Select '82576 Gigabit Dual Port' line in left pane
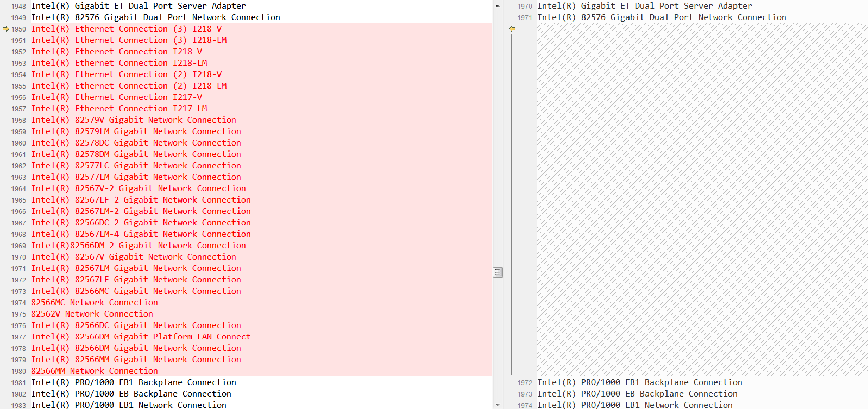Image resolution: width=868 pixels, height=409 pixels. point(155,17)
